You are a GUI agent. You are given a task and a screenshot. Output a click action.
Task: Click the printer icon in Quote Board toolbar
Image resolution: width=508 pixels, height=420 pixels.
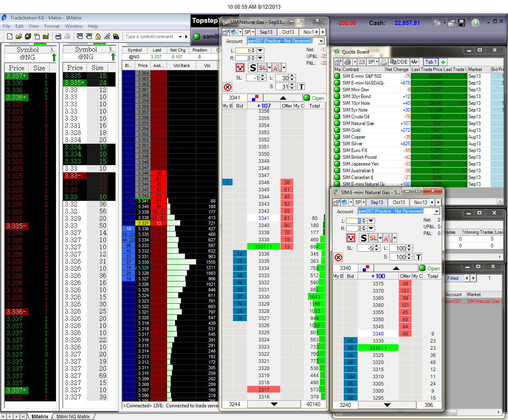[x=348, y=62]
